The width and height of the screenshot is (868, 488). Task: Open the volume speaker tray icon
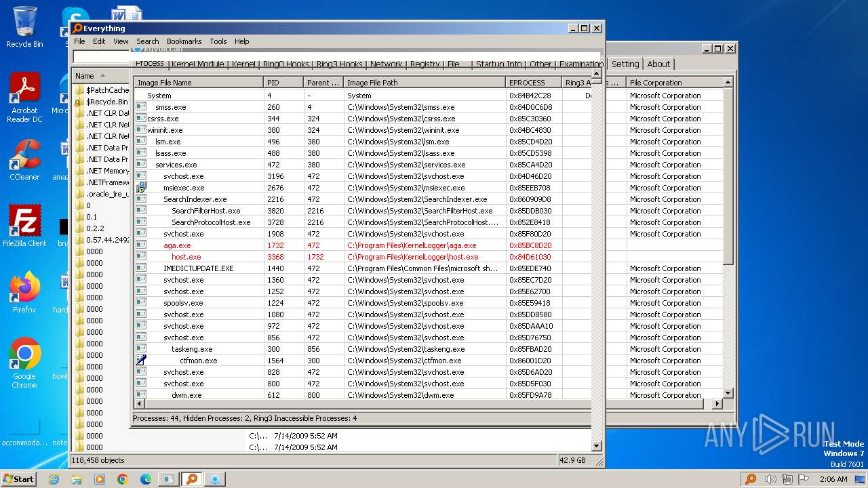[771, 479]
